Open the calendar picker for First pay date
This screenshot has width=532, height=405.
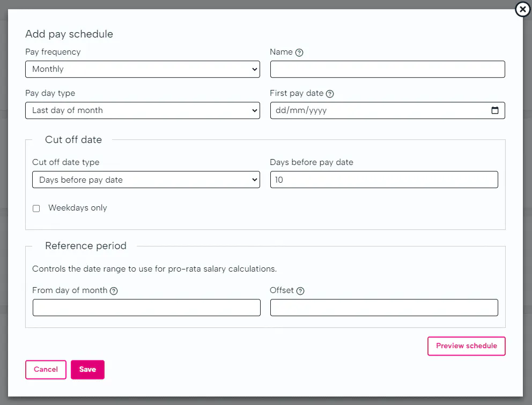pyautogui.click(x=494, y=110)
